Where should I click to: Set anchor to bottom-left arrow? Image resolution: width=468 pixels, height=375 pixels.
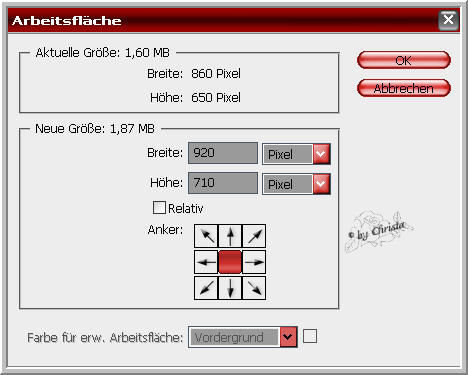click(x=206, y=288)
